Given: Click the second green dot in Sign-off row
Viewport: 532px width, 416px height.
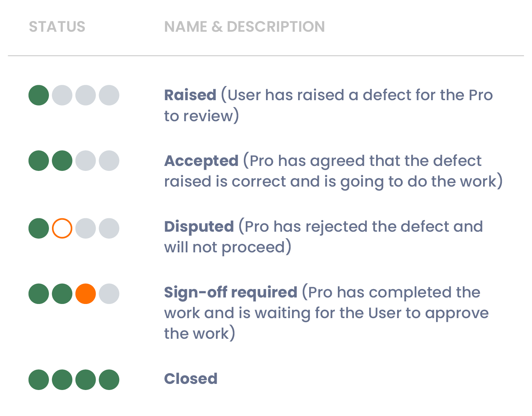Looking at the screenshot, I should pyautogui.click(x=62, y=294).
